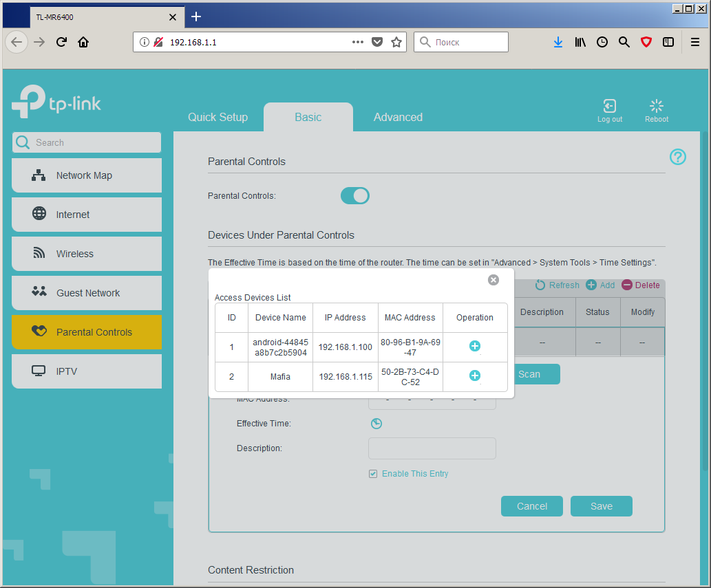Open the Quick Setup tab
The height and width of the screenshot is (588, 711).
[x=217, y=118]
